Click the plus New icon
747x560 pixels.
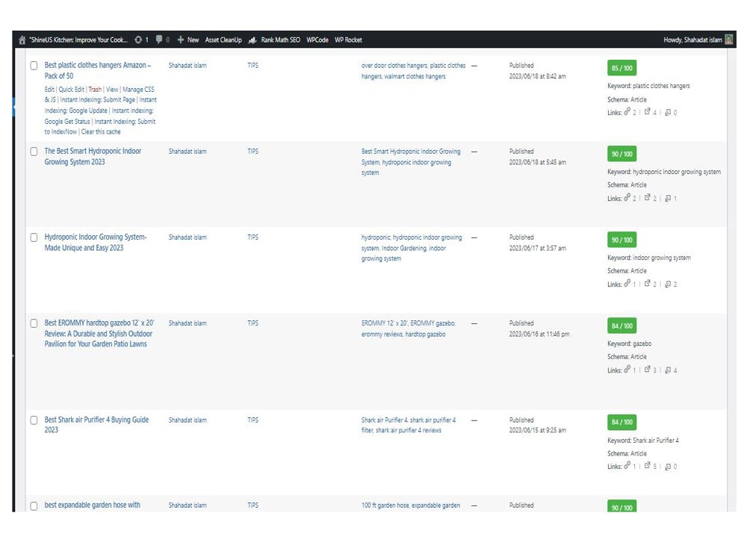point(181,40)
